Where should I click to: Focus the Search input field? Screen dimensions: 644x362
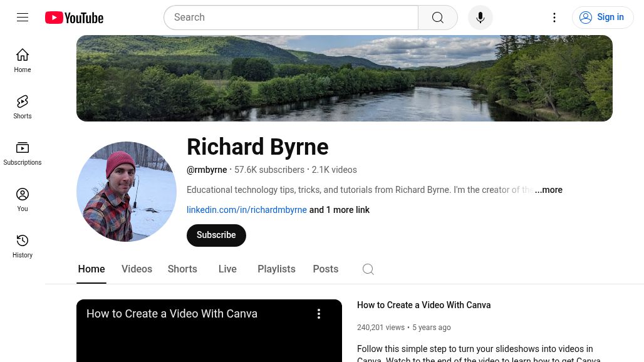point(291,18)
